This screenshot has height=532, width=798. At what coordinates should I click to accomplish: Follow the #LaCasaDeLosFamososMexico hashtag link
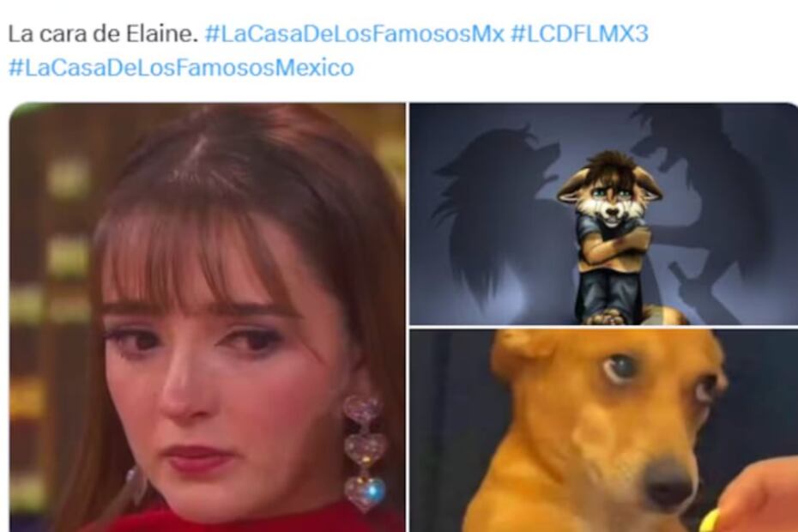pyautogui.click(x=181, y=68)
